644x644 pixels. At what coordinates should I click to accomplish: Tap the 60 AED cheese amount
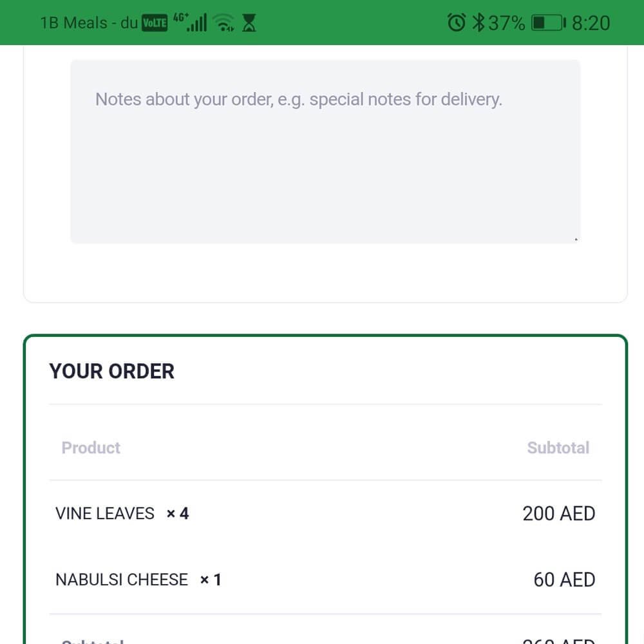click(x=564, y=580)
